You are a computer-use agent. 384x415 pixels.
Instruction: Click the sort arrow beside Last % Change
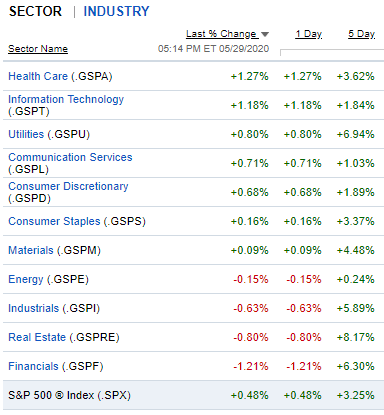265,34
